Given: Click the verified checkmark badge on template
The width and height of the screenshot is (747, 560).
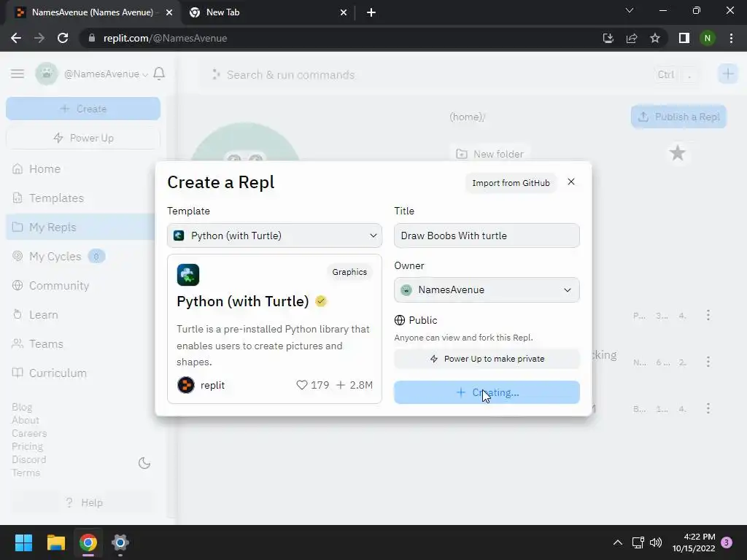Looking at the screenshot, I should pos(321,301).
